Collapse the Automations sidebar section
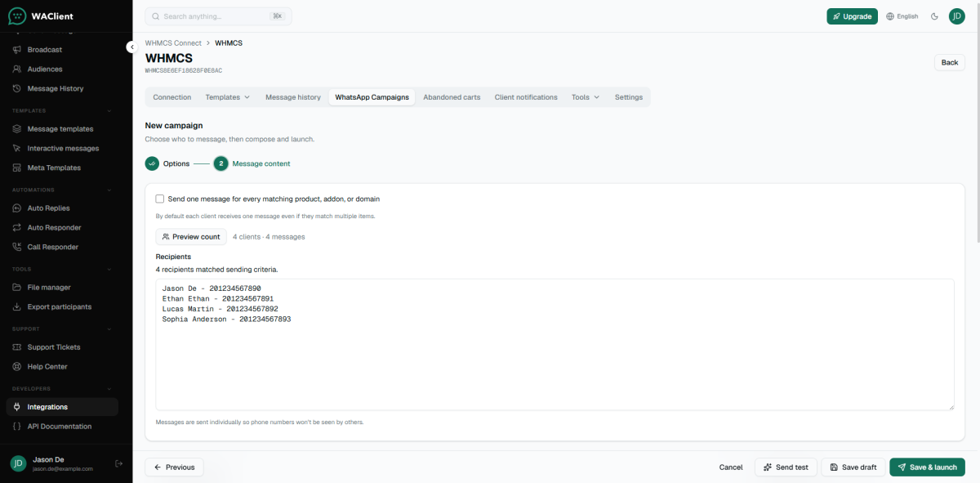Image resolution: width=980 pixels, height=483 pixels. tap(109, 190)
